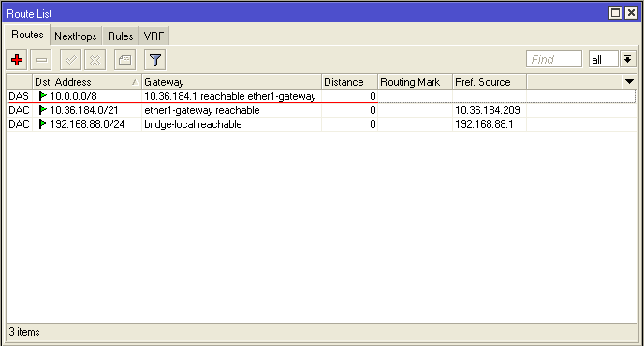Open the comment button in the toolbar

coord(124,60)
